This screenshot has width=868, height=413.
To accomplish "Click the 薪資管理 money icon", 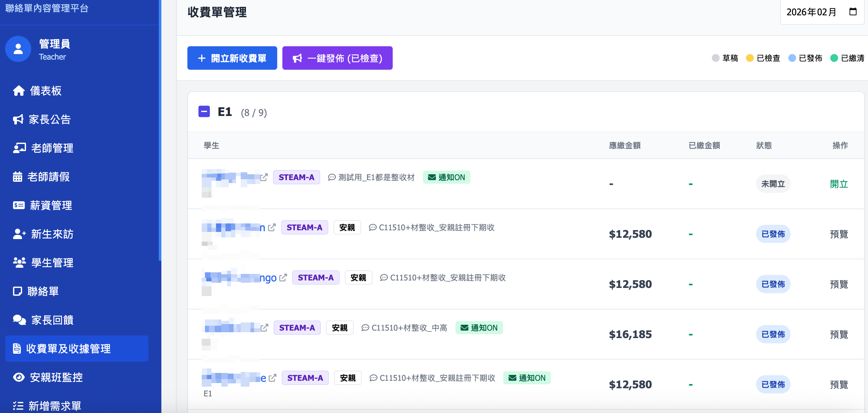I will click(x=19, y=205).
